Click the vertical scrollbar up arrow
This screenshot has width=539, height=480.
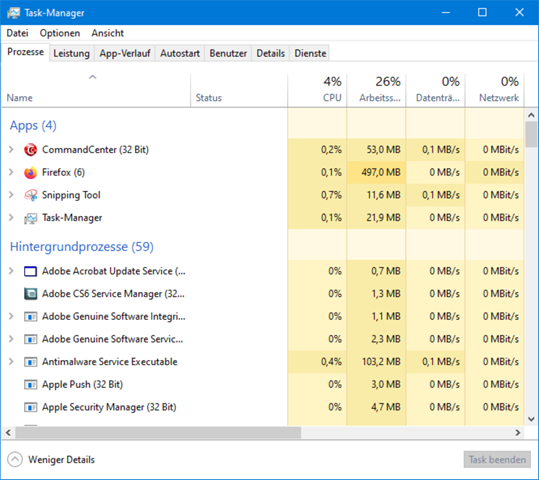click(531, 115)
